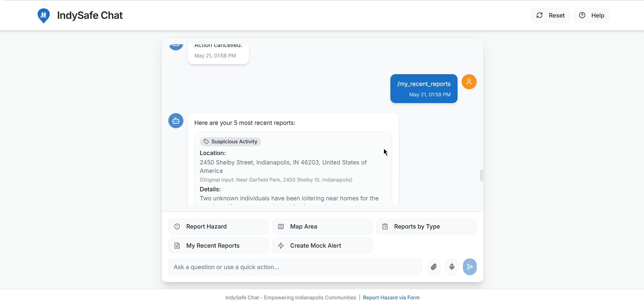
Task: Trigger the Create Mock Alert action
Action: pos(323,246)
